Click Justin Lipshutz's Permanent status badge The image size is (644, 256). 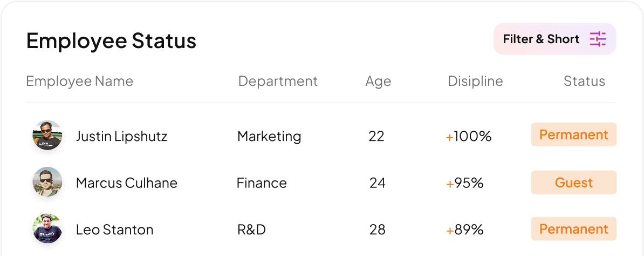point(574,134)
